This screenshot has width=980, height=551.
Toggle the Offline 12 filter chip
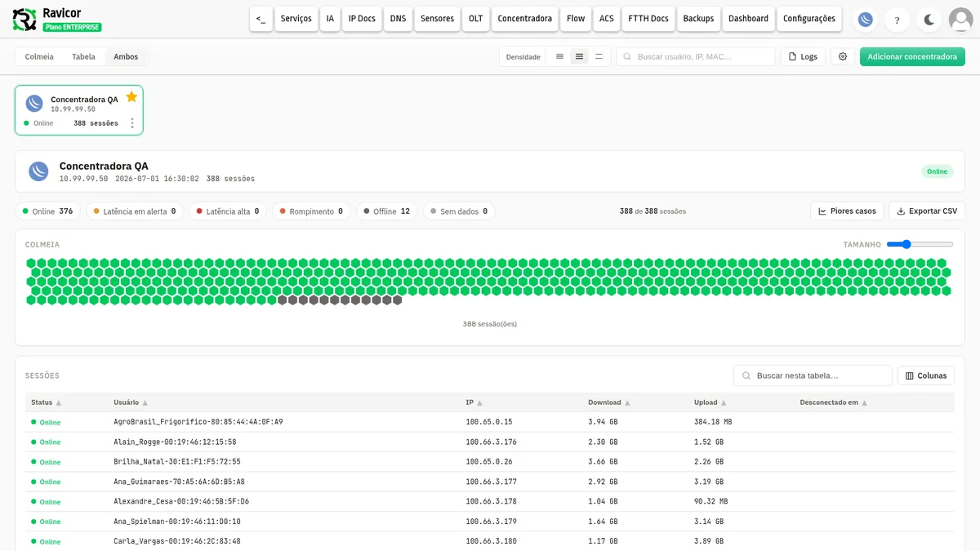pyautogui.click(x=387, y=211)
